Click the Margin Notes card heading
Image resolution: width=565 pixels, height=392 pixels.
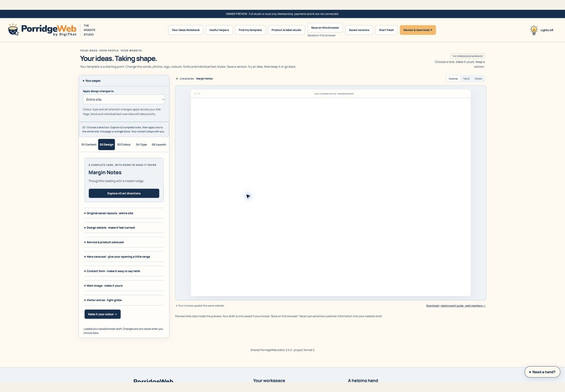click(105, 172)
